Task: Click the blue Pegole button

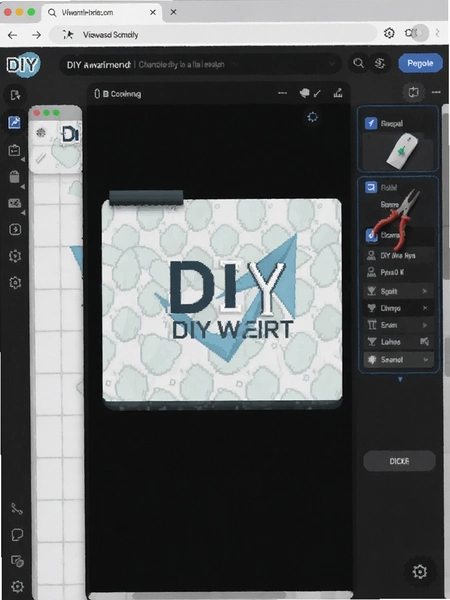Action: [x=420, y=63]
